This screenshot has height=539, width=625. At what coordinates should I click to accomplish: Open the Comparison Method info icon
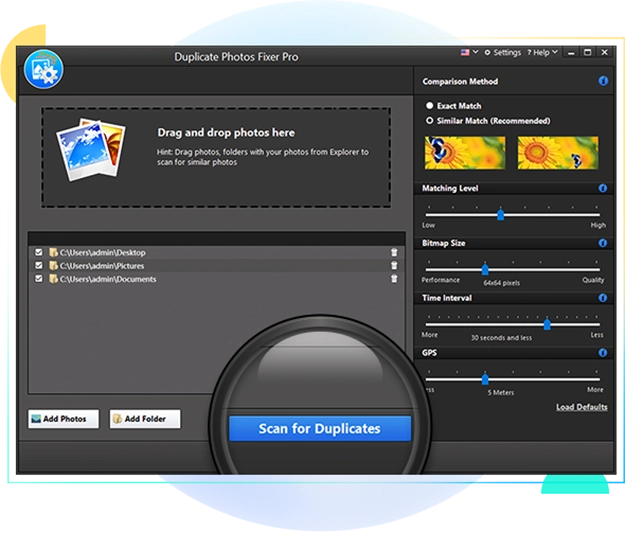click(603, 81)
